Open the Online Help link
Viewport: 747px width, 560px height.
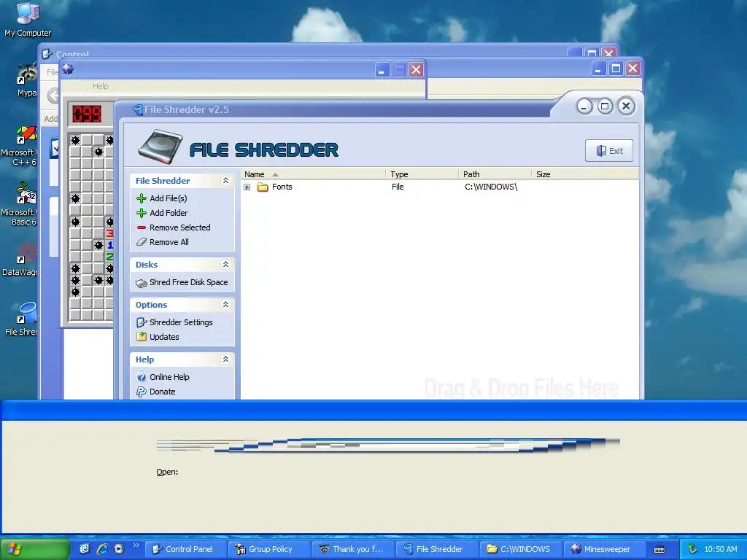coord(169,377)
